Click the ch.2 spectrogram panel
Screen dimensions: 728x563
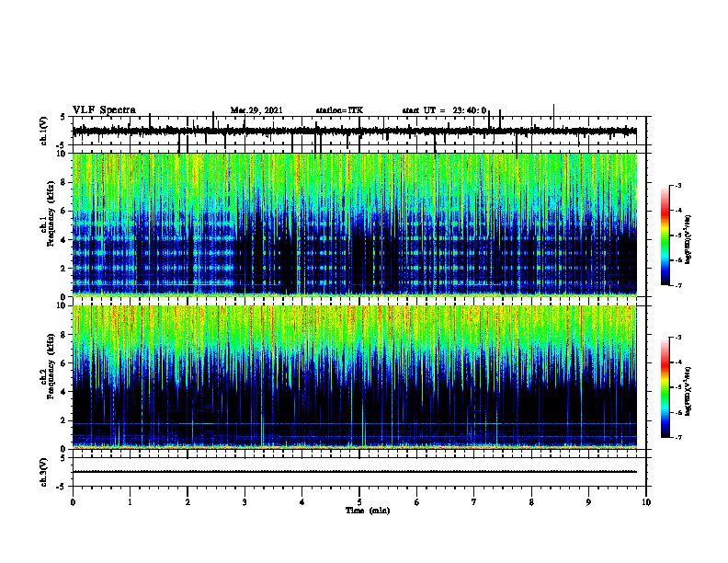(x=354, y=377)
